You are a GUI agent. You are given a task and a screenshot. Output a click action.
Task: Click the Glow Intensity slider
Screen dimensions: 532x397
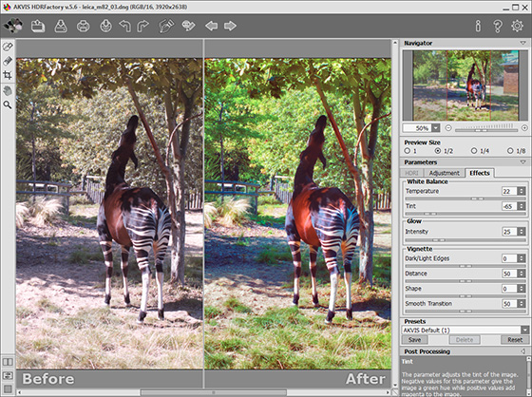click(x=465, y=240)
